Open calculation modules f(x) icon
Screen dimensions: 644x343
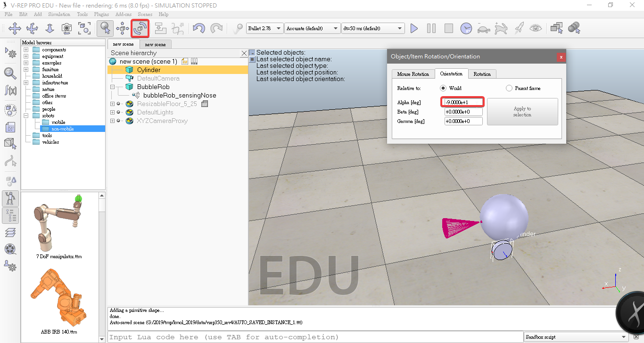[x=10, y=90]
